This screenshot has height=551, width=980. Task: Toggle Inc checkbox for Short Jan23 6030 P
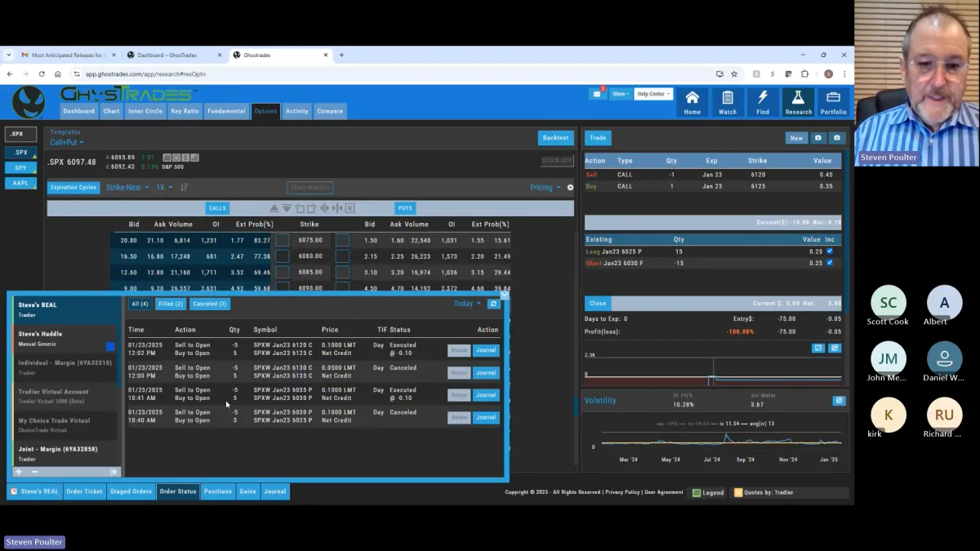830,263
